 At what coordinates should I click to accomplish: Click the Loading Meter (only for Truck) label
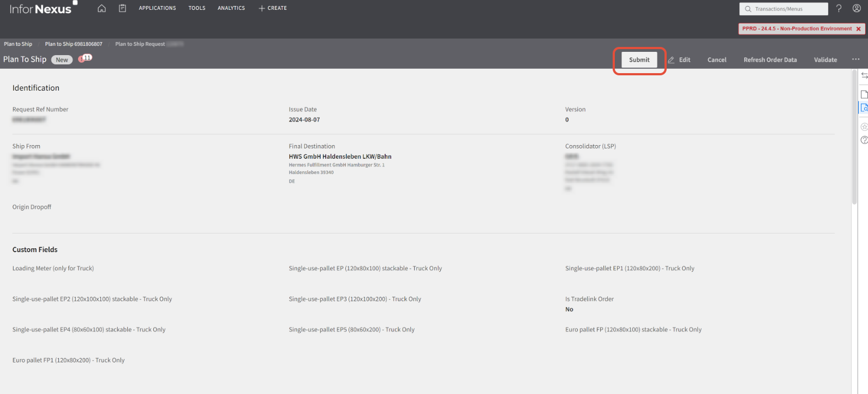pos(53,268)
